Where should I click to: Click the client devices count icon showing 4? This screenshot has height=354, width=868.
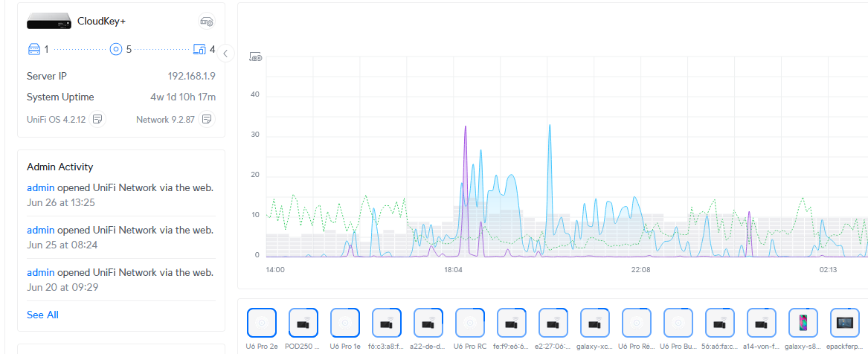tap(199, 49)
